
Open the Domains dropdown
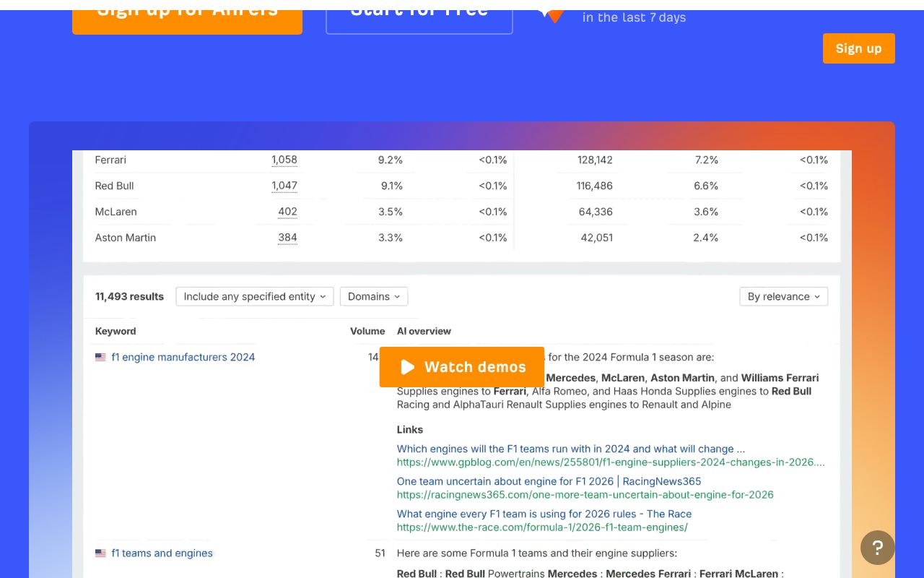pyautogui.click(x=374, y=296)
